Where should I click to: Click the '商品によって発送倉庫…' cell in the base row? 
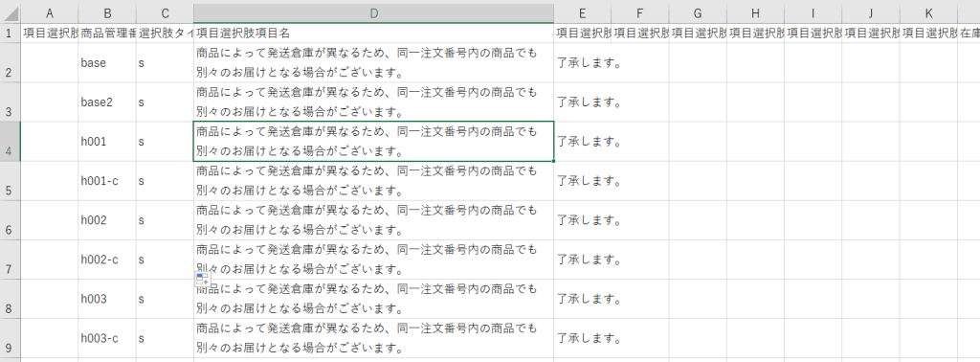click(373, 62)
